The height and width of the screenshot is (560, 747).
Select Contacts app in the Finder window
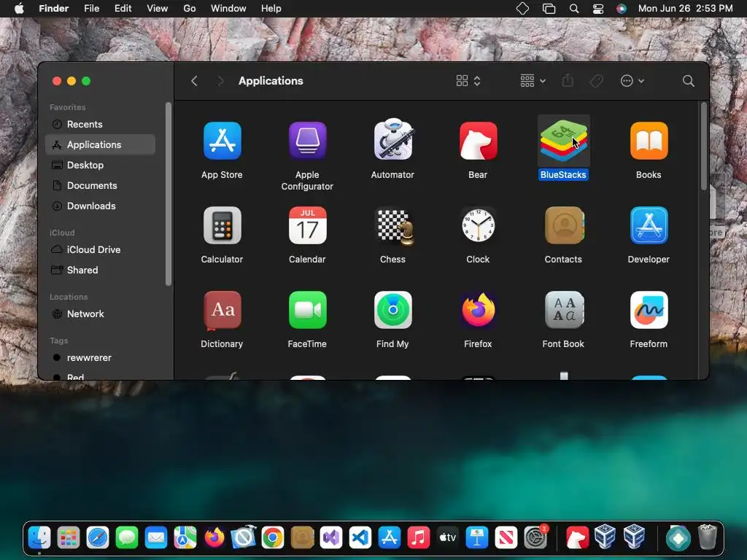pos(564,225)
